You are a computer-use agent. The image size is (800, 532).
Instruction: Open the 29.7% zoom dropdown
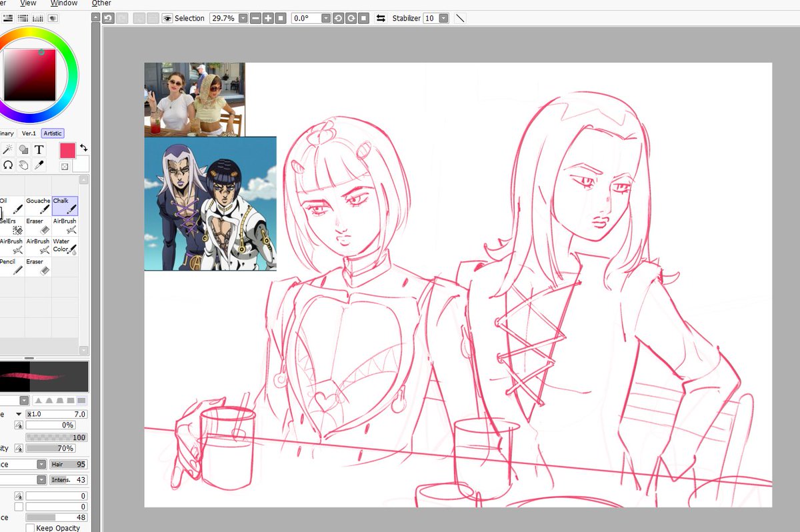point(243,18)
